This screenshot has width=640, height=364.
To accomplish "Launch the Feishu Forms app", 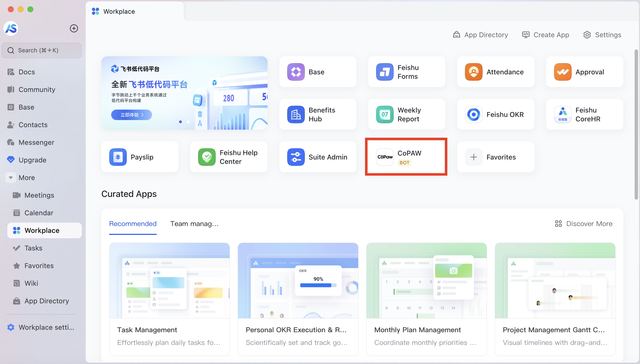I will click(406, 72).
